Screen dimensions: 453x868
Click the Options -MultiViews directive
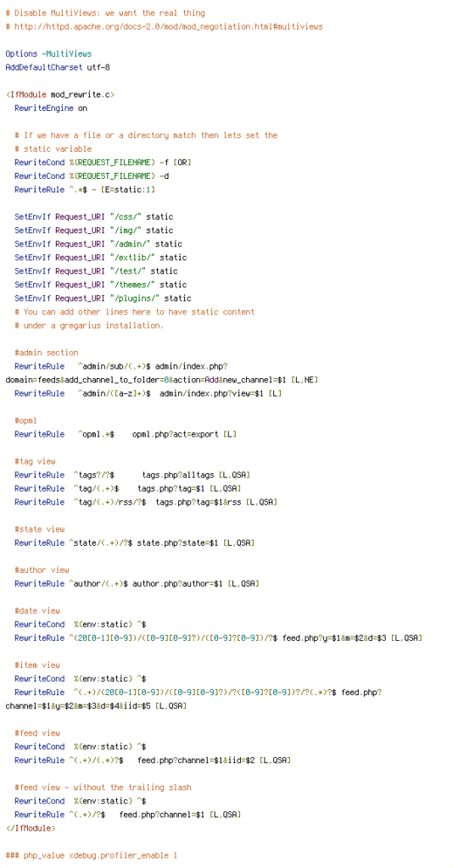(48, 53)
